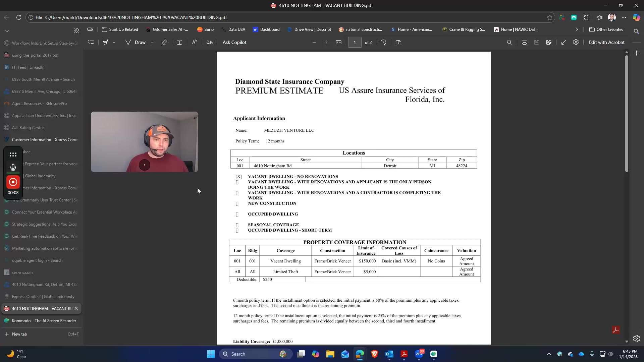This screenshot has width=644, height=362.
Task: Click the Fit to width icon
Action: tap(338, 42)
